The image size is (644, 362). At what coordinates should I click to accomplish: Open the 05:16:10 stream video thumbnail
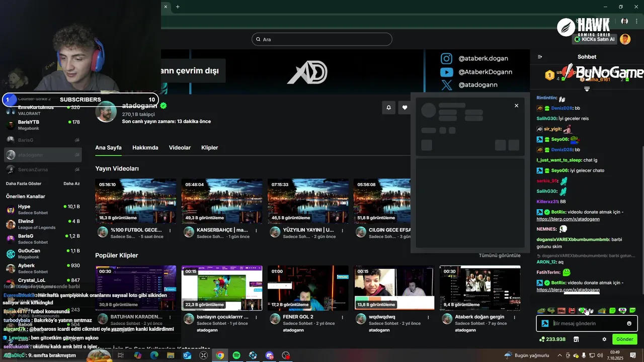(x=136, y=201)
